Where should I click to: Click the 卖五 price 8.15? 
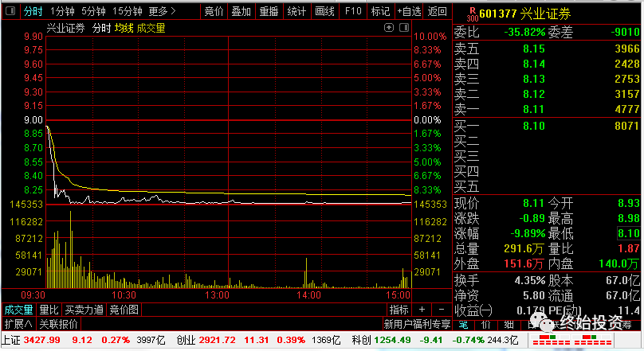(x=534, y=49)
